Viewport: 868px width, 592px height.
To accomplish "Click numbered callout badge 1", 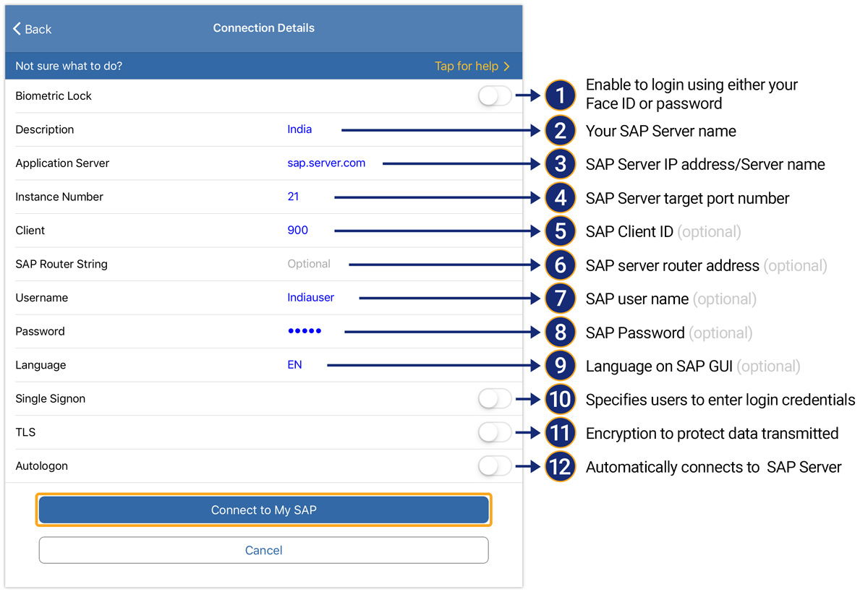I will click(x=560, y=95).
